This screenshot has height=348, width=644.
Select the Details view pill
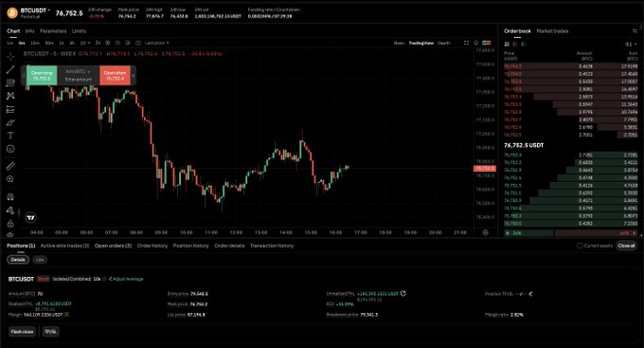tap(18, 260)
